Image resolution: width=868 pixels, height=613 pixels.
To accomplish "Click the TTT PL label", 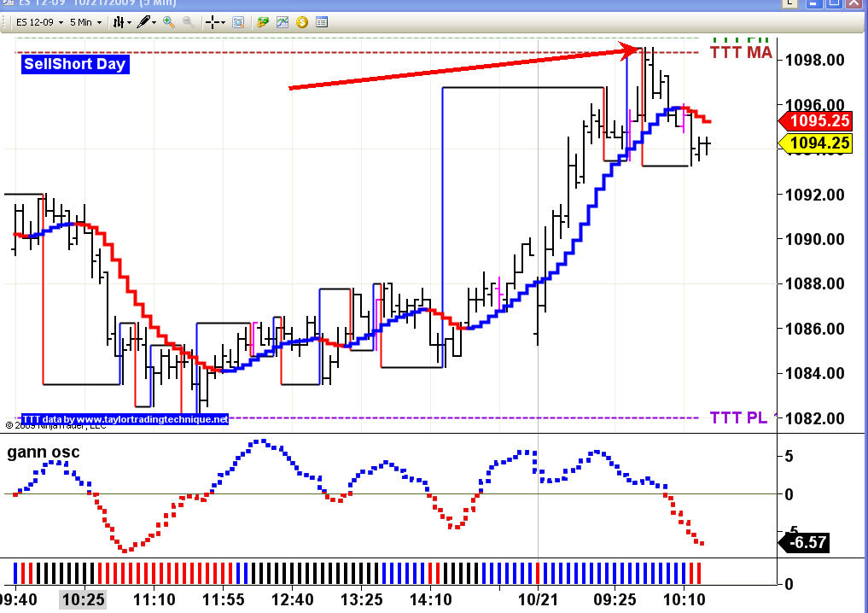I will [738, 417].
